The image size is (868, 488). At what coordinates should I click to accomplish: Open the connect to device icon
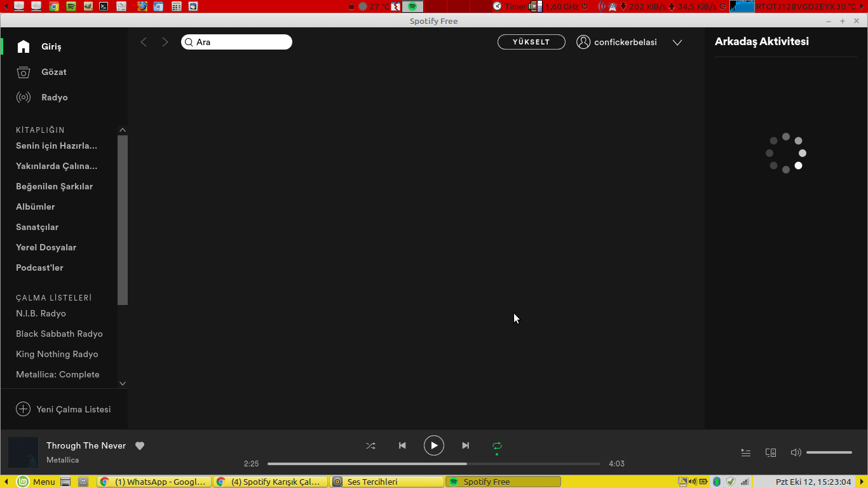pyautogui.click(x=771, y=452)
